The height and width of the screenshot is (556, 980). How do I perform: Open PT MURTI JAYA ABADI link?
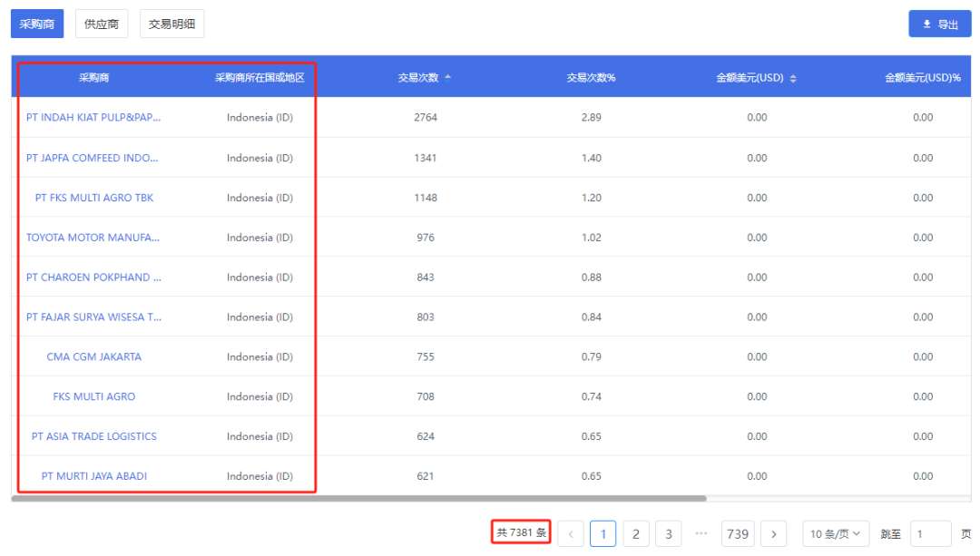(x=93, y=476)
